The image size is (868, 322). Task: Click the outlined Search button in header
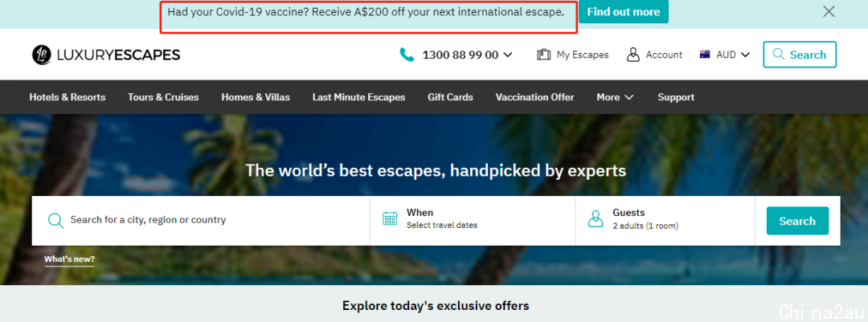800,55
